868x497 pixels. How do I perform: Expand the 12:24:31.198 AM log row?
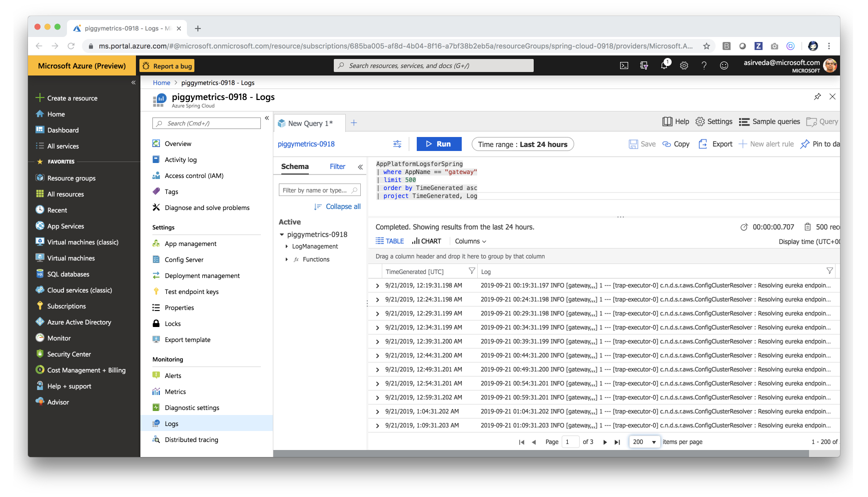(377, 300)
